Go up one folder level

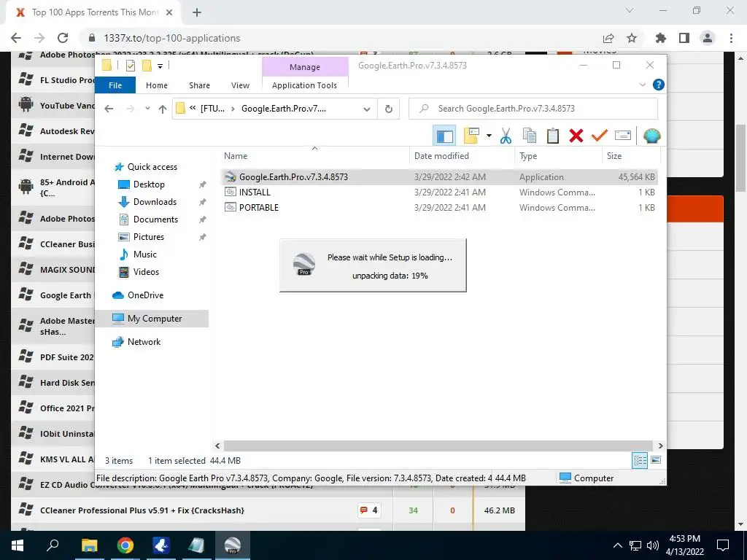[163, 109]
